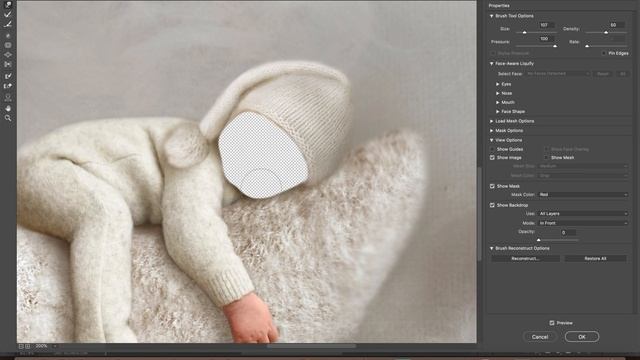Open the Use All Layers dropdown
Screen dimensions: 640x360
[x=582, y=213]
